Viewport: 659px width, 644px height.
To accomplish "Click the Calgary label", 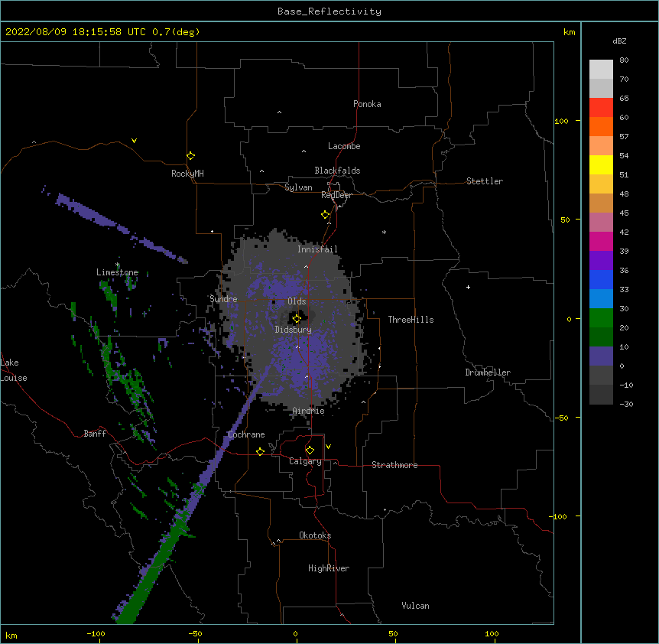I will click(x=305, y=461).
